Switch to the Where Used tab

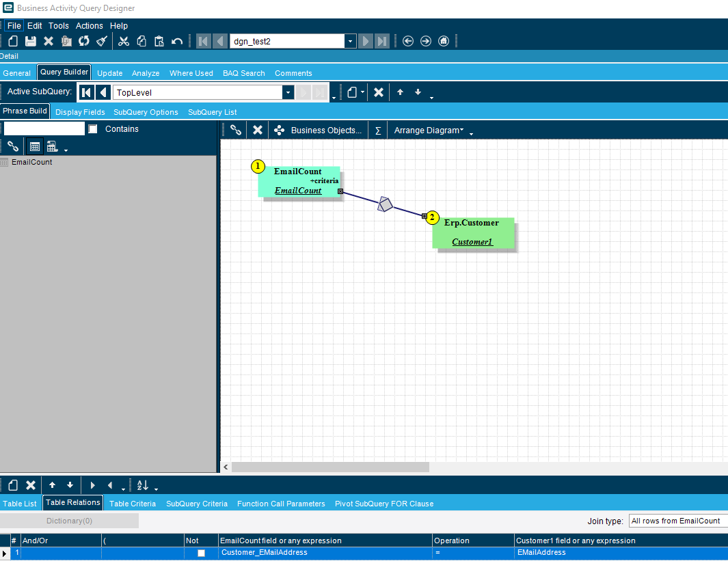click(x=191, y=73)
